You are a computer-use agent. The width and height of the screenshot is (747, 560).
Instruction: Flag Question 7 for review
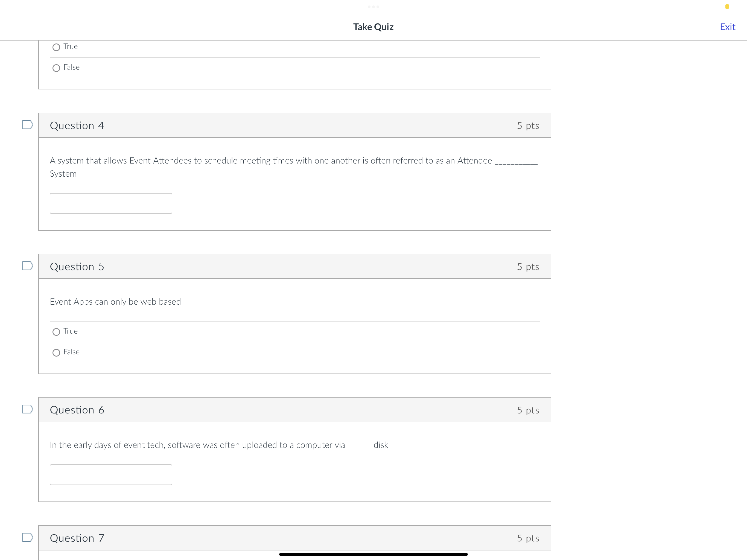click(x=28, y=538)
